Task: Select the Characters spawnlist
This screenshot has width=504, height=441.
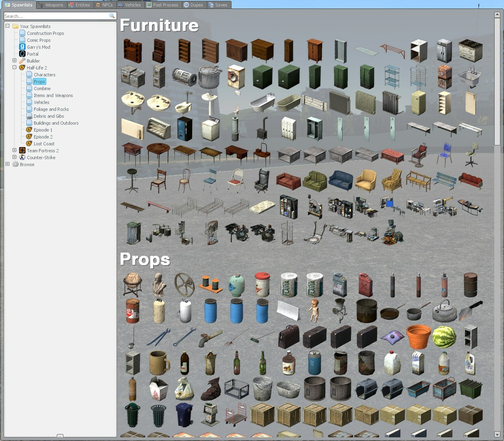Action: (x=44, y=75)
